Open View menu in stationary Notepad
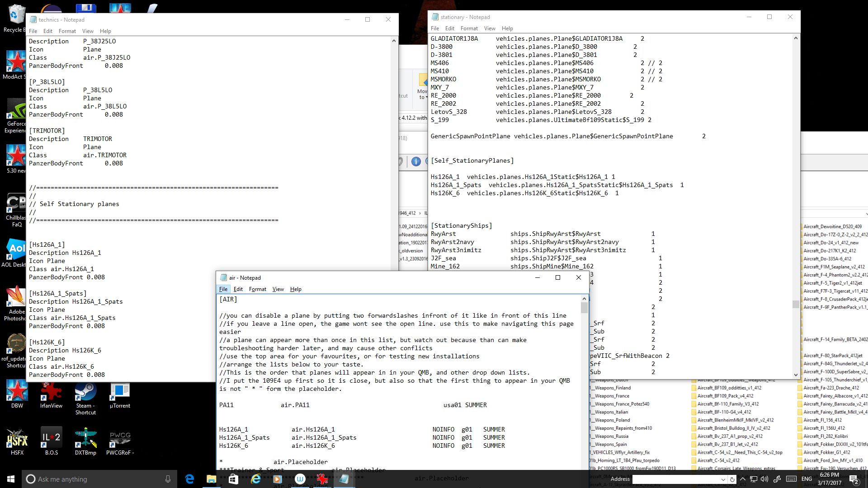The image size is (868, 488). (490, 28)
